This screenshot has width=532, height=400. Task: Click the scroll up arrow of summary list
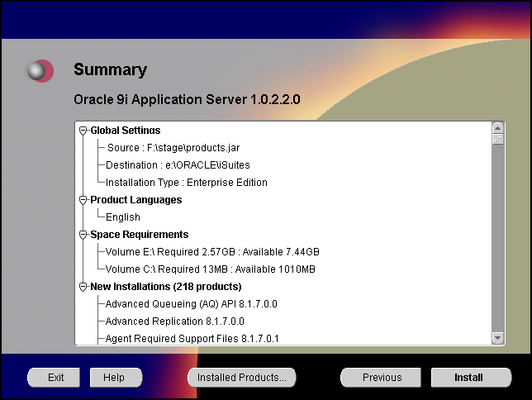click(498, 128)
